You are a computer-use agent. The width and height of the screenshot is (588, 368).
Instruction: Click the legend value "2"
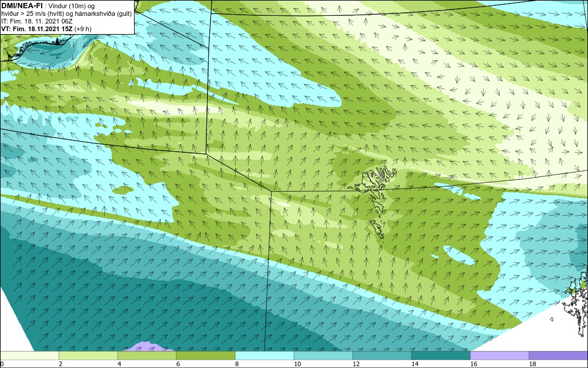[61, 364]
